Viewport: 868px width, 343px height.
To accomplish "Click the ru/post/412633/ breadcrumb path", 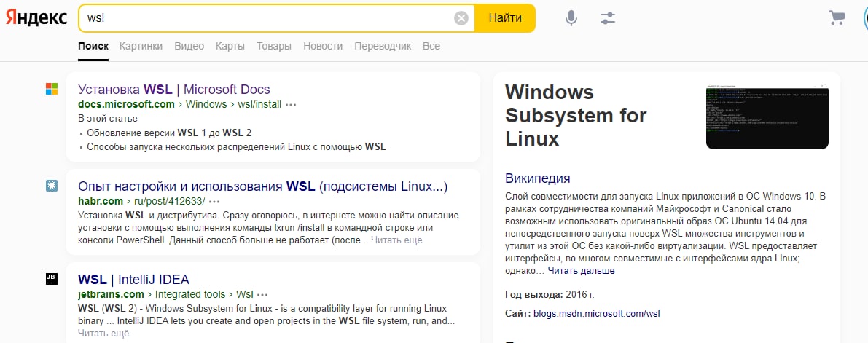I will [169, 202].
